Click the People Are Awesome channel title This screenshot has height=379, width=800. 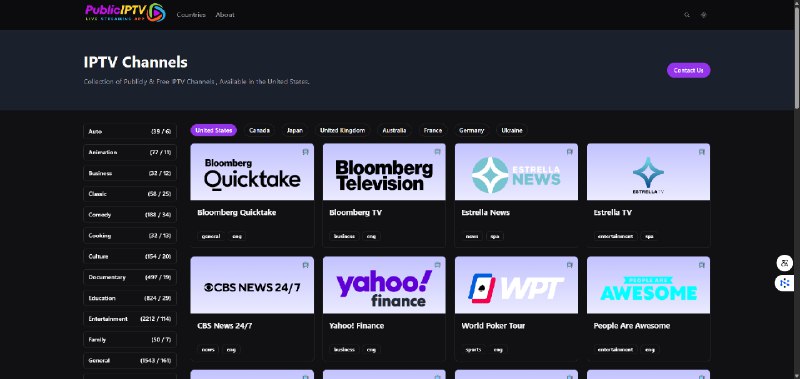pyautogui.click(x=632, y=326)
